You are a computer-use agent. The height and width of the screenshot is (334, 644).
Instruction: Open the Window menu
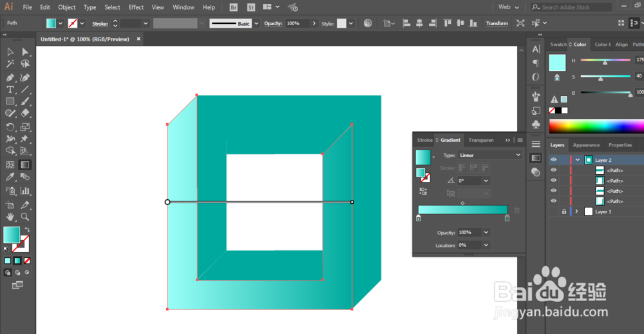coord(183,7)
